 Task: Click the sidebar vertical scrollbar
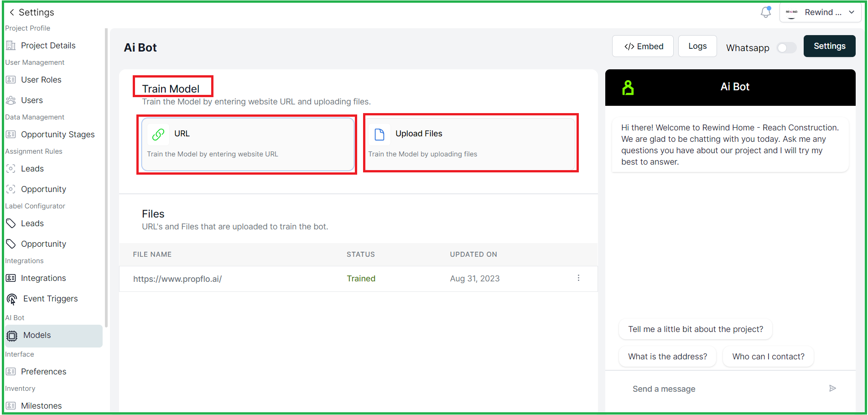tap(106, 178)
